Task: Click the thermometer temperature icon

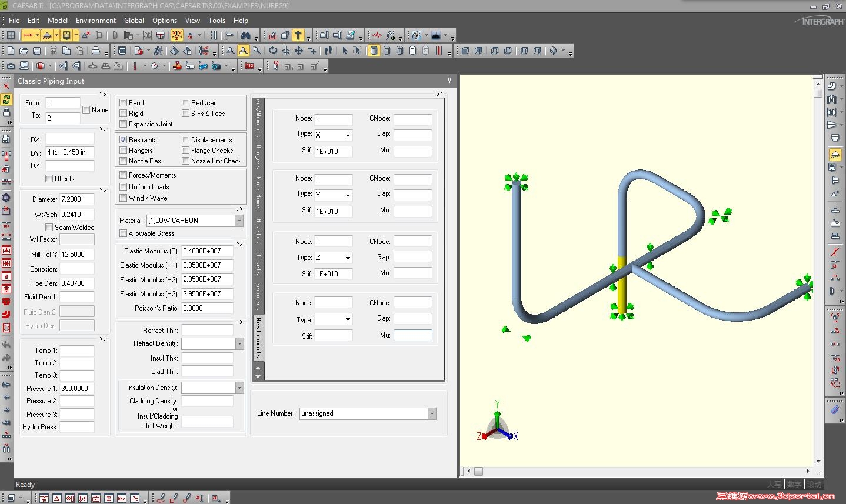Action: click(135, 66)
